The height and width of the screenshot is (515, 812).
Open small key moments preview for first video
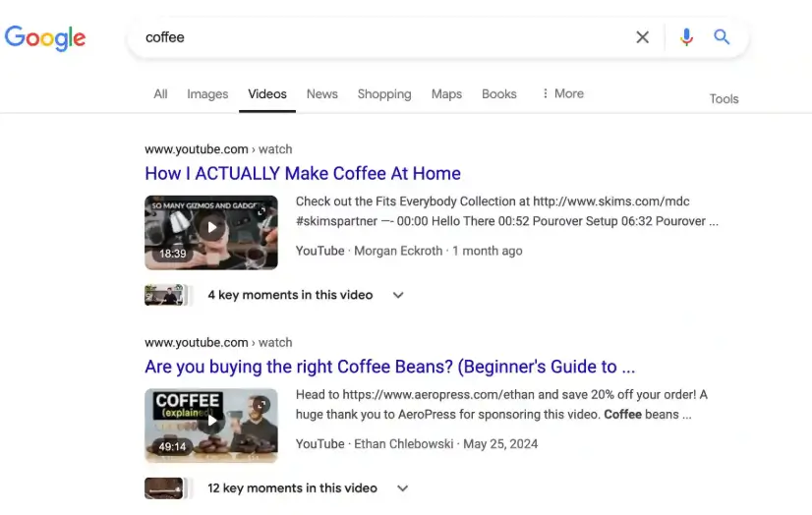point(165,295)
